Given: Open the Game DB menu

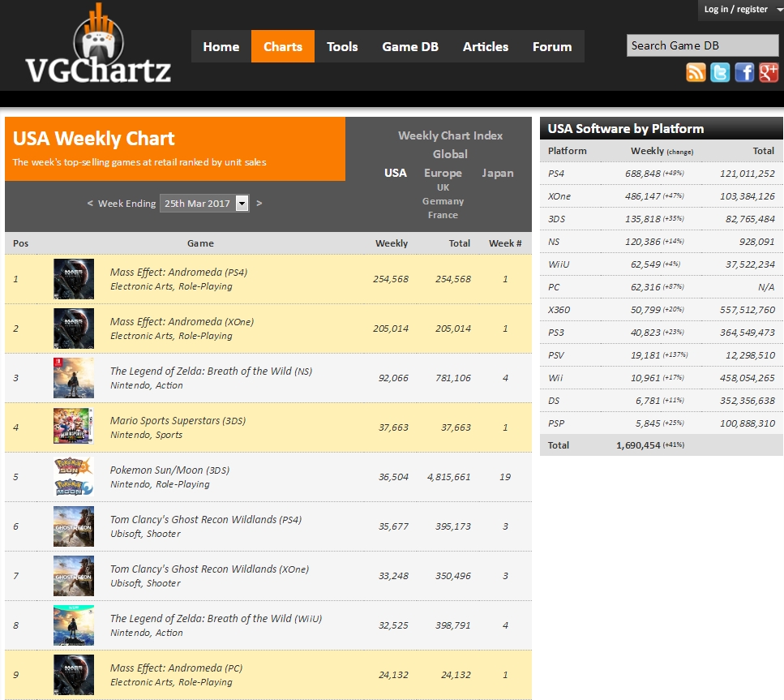Looking at the screenshot, I should pos(410,46).
